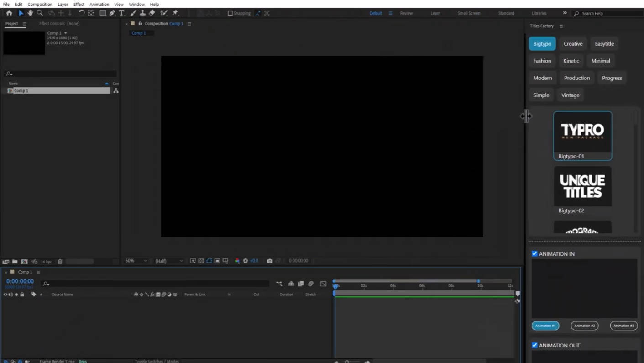Select the Zoom tool

click(x=39, y=13)
